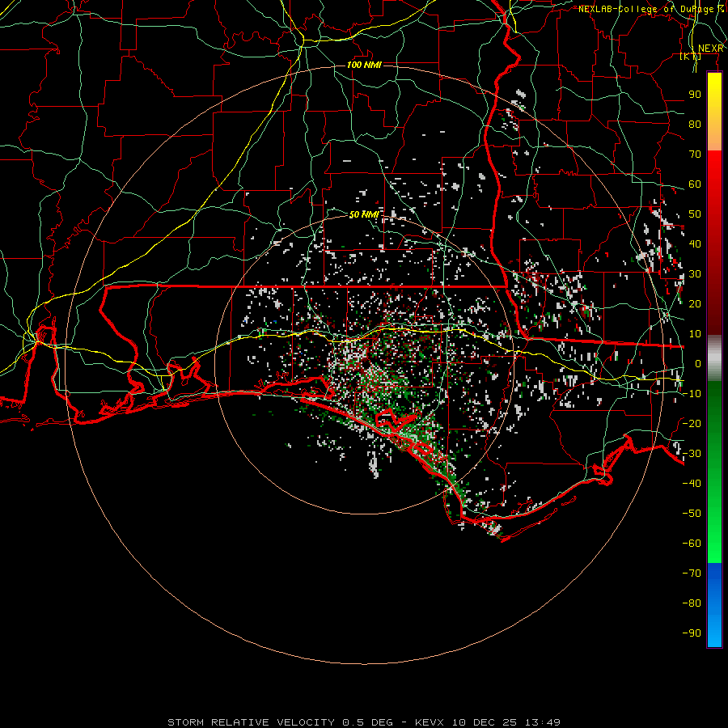Image resolution: width=728 pixels, height=728 pixels.
Task: Click the 20 value on the velocity scale
Action: pos(695,304)
